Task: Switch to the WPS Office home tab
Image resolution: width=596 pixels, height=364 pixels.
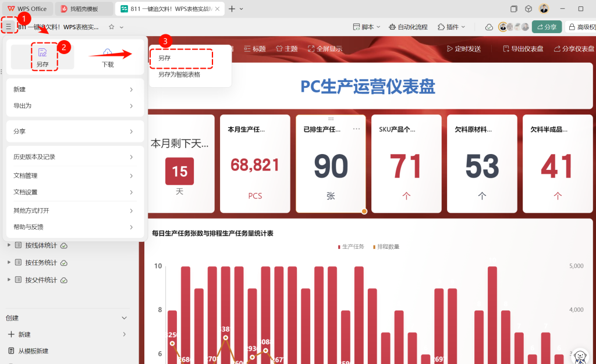Action: [27, 9]
